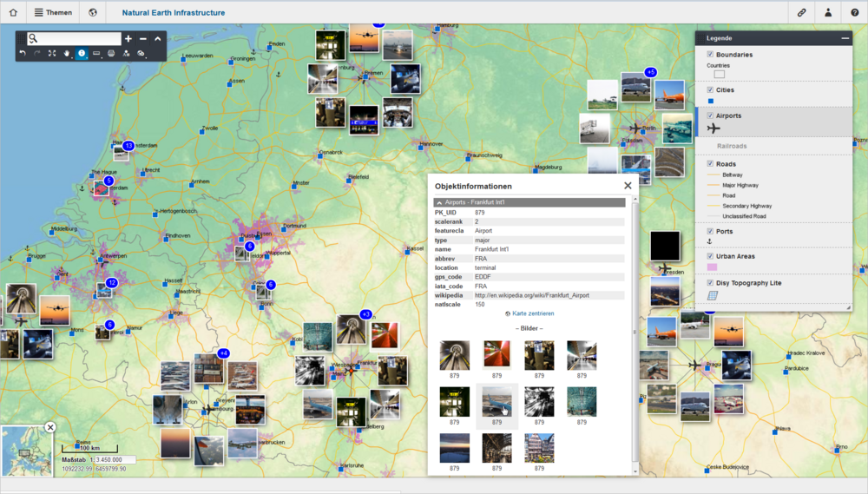Image resolution: width=868 pixels, height=494 pixels.
Task: Collapse the map toolbar with the chevron
Action: 158,39
